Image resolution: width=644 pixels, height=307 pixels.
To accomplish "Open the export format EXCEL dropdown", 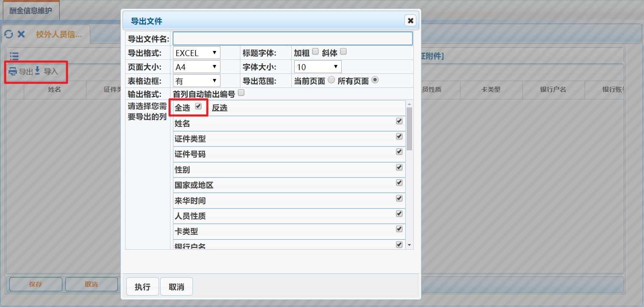I will point(197,53).
